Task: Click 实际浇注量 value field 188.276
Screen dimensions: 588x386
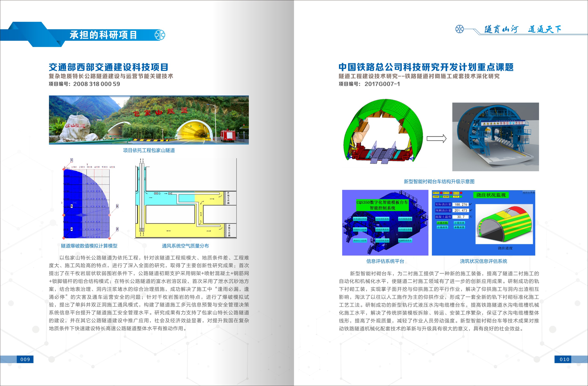Action: click(461, 204)
